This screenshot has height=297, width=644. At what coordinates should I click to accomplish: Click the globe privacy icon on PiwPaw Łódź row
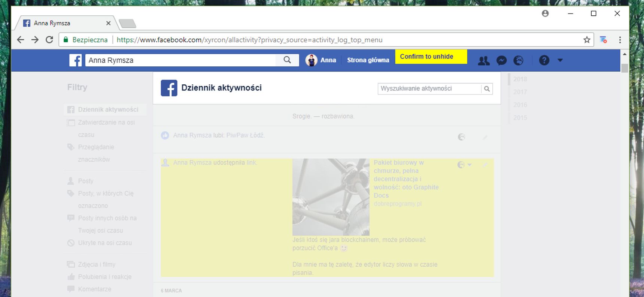point(461,137)
